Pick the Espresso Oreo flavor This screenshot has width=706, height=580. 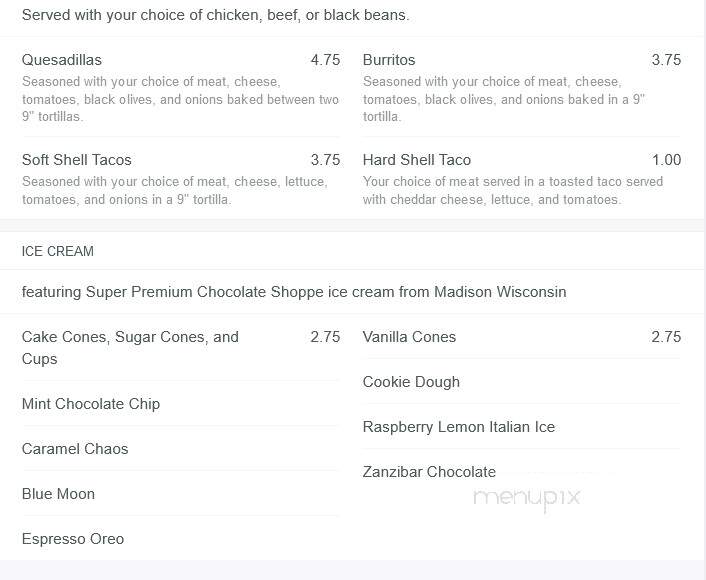73,539
